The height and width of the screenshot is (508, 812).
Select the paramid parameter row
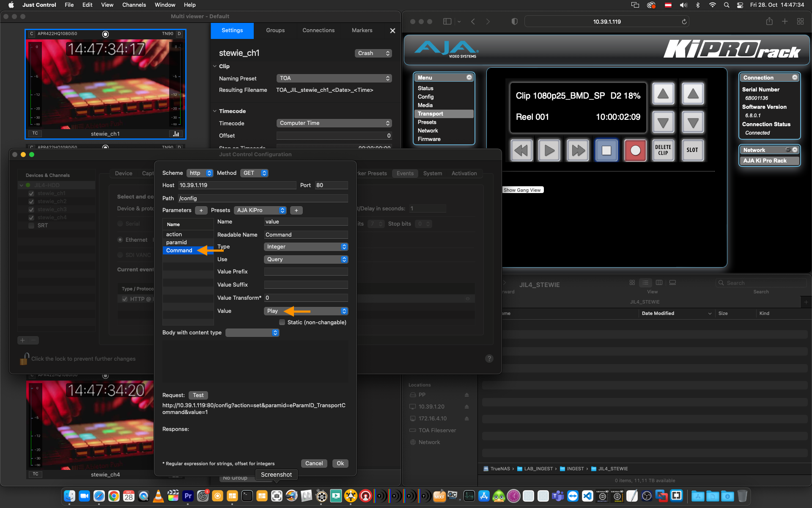tap(188, 243)
